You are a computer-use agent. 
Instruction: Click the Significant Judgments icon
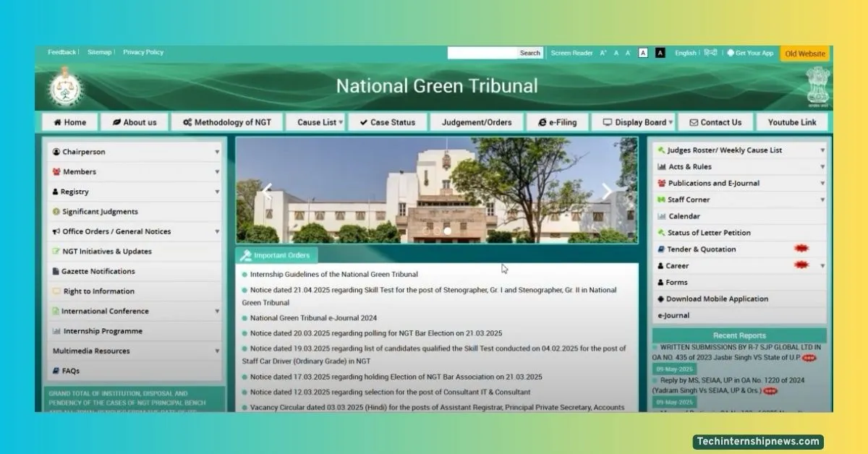[x=56, y=212]
